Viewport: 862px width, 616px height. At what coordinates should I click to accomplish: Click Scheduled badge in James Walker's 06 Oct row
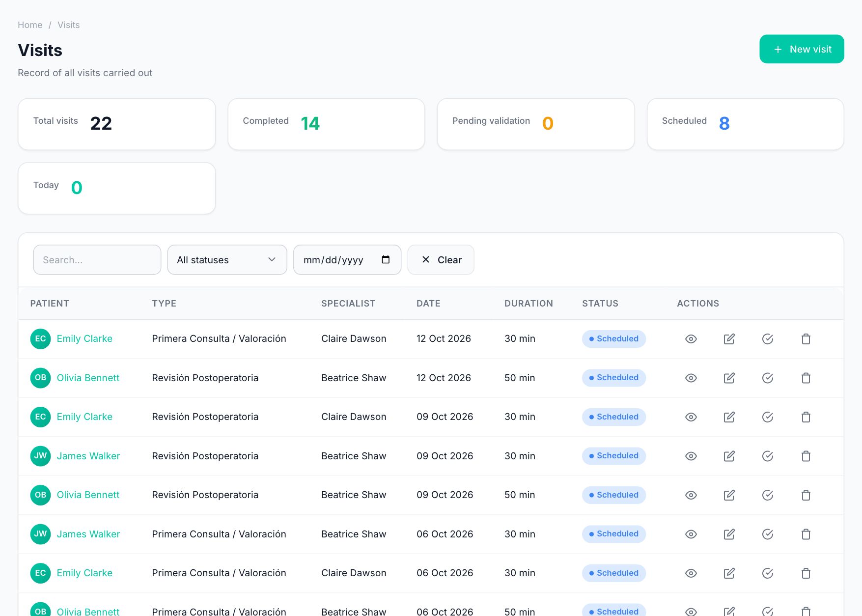coord(614,534)
